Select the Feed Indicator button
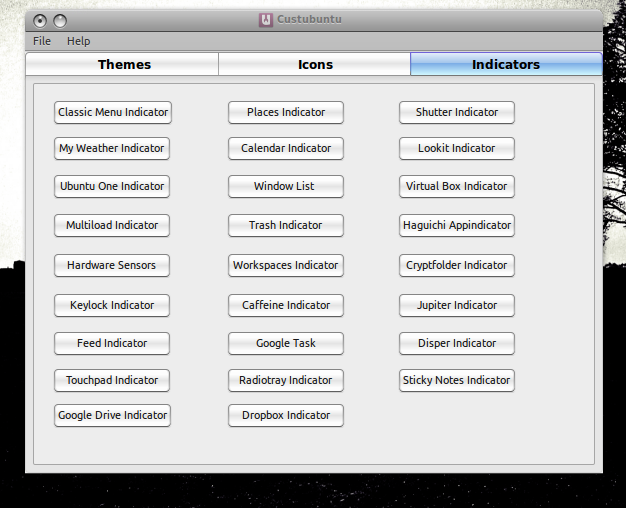The image size is (626, 508). [x=112, y=343]
